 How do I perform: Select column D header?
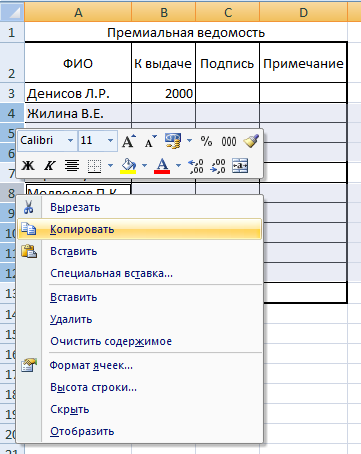click(x=303, y=12)
